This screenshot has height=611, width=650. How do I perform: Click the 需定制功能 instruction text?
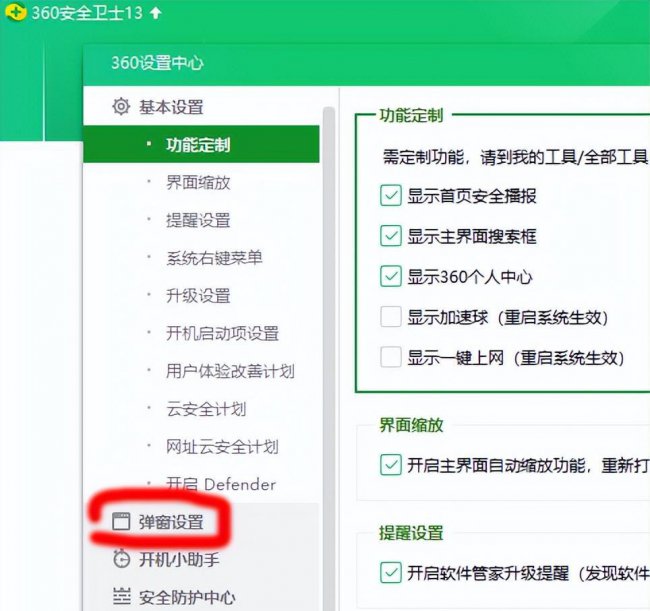coord(515,157)
